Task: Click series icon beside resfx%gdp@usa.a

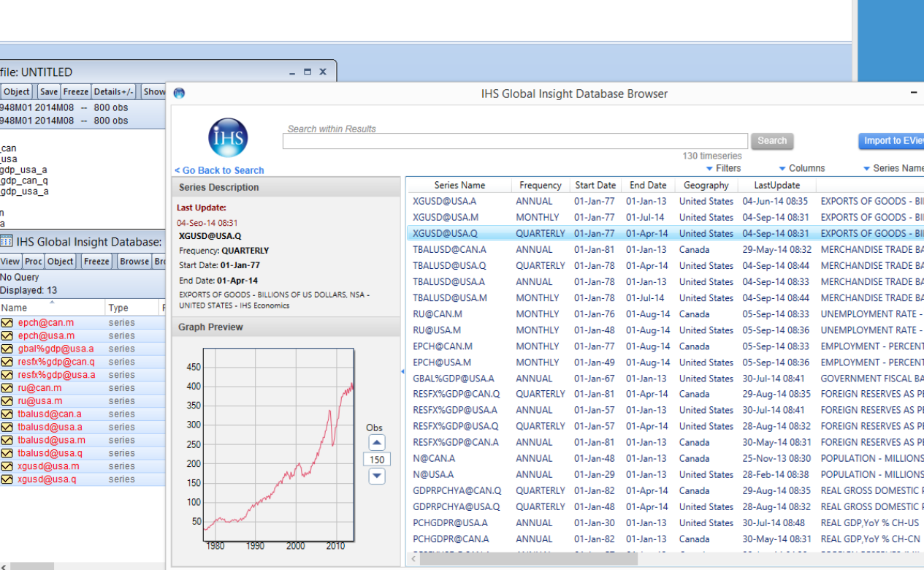Action: click(7, 375)
